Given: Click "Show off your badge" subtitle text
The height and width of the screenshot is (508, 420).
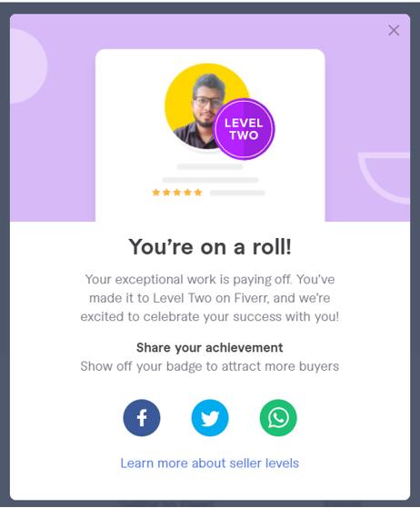Looking at the screenshot, I should point(210,366).
